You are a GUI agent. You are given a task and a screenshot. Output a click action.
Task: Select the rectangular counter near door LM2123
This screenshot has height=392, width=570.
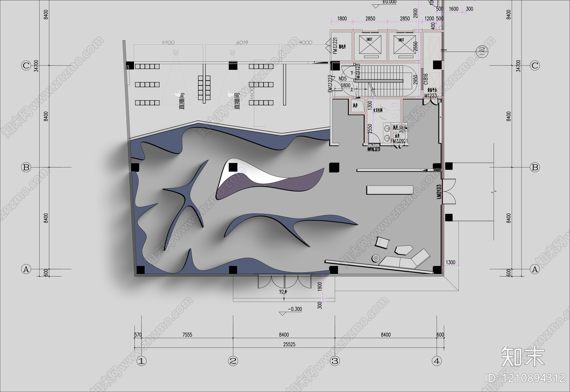390,190
